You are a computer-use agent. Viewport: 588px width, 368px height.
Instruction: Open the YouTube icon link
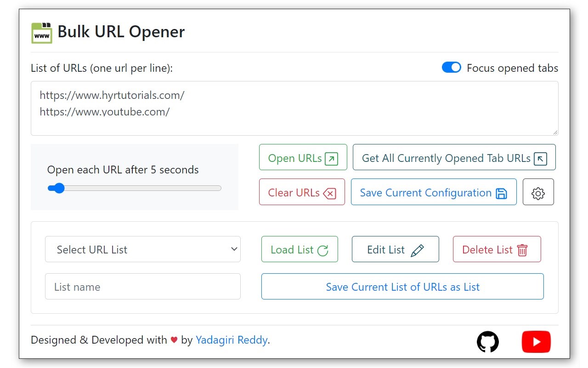(x=536, y=342)
